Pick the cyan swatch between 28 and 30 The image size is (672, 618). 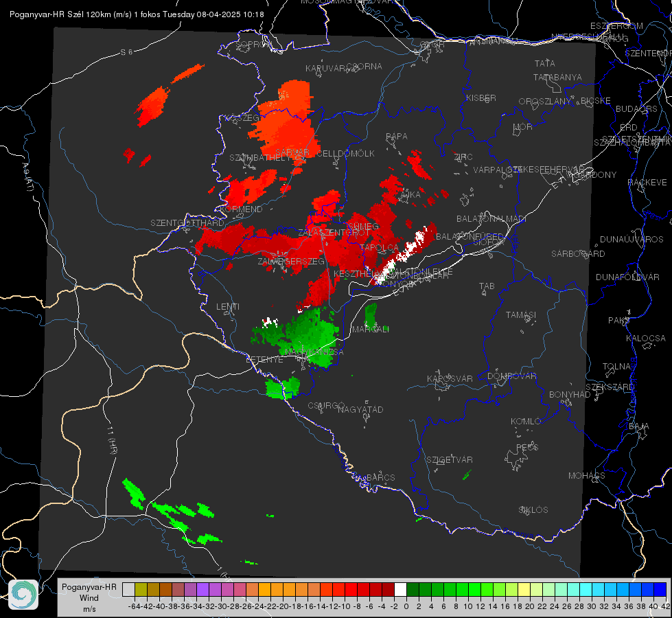(x=586, y=589)
